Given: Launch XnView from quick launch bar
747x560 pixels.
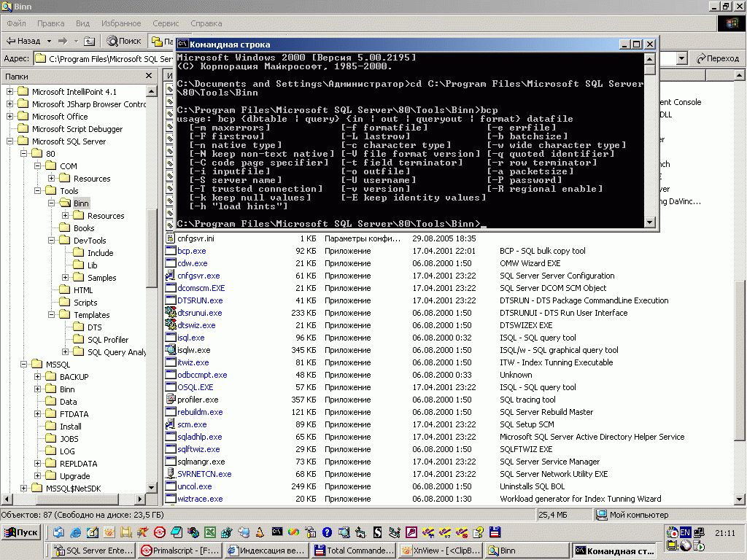Looking at the screenshot, I should [109, 532].
